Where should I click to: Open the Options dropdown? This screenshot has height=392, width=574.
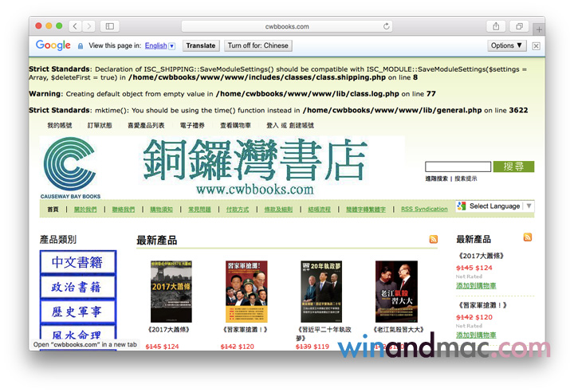coord(507,45)
